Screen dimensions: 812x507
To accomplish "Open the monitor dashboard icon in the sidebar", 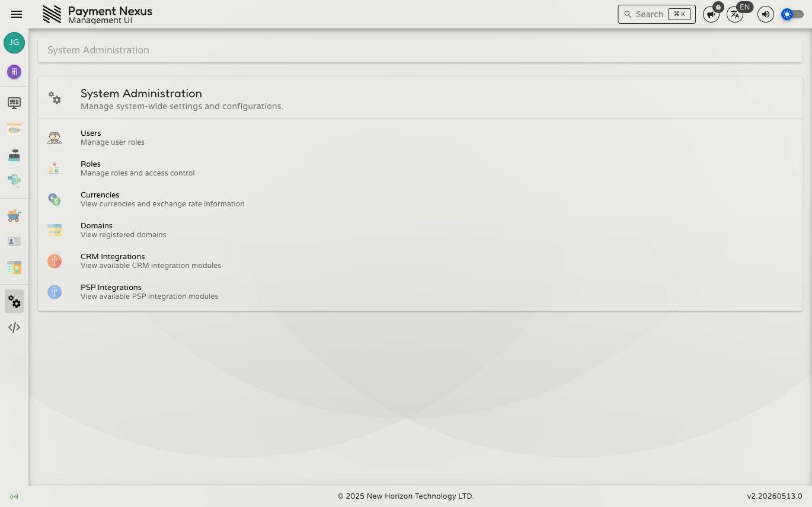I will click(14, 103).
